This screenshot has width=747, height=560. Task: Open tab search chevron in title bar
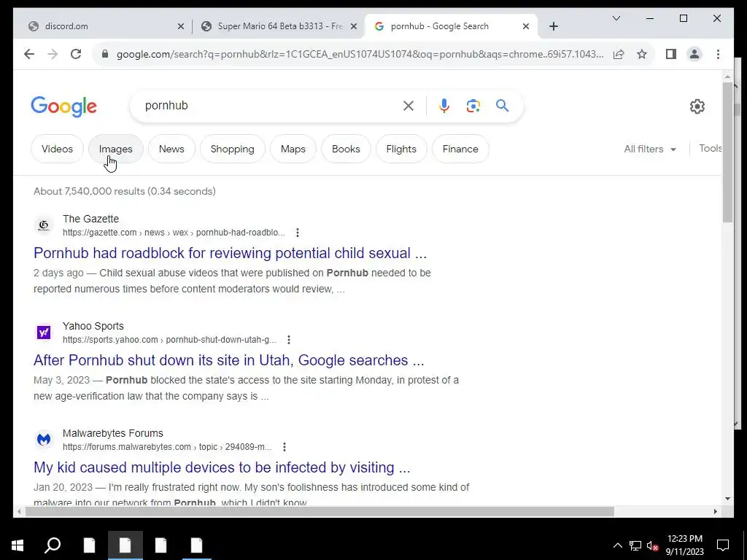tap(616, 18)
